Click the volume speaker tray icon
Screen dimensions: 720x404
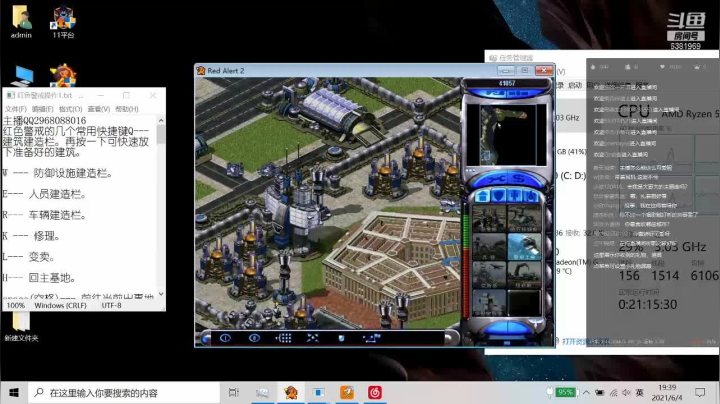tap(626, 393)
